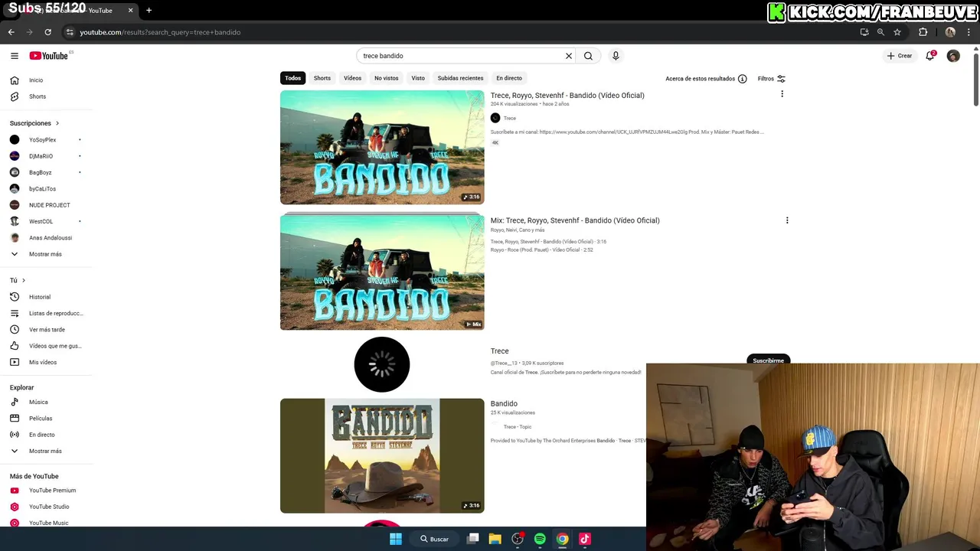Open the Chrome three-dot menu

(969, 32)
